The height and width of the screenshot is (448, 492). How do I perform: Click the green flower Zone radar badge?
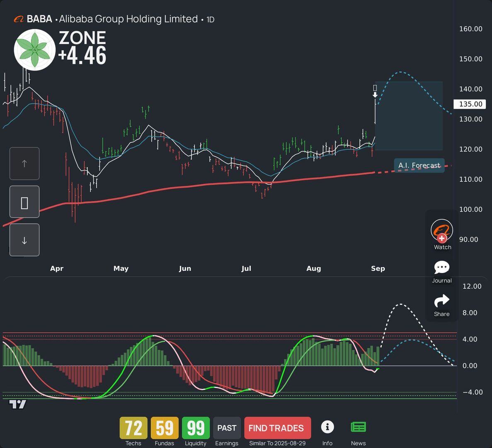pos(34,50)
